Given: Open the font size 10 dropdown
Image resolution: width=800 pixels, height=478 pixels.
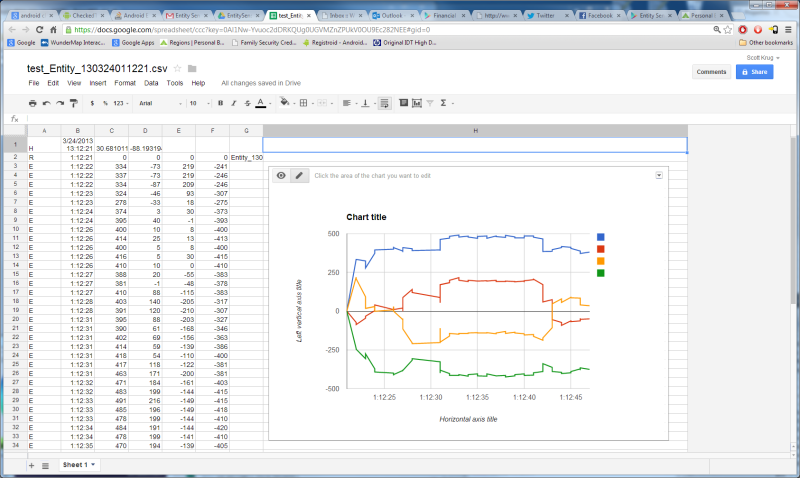Looking at the screenshot, I should click(x=199, y=103).
